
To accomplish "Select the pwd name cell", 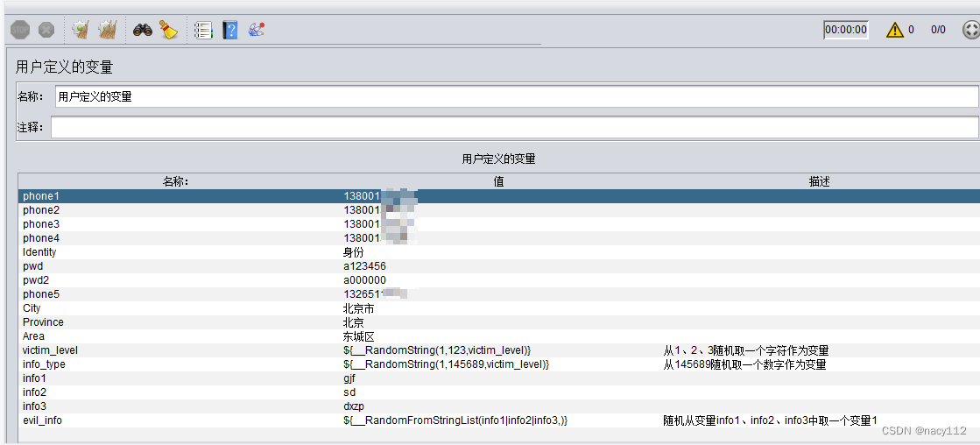I will [x=178, y=266].
